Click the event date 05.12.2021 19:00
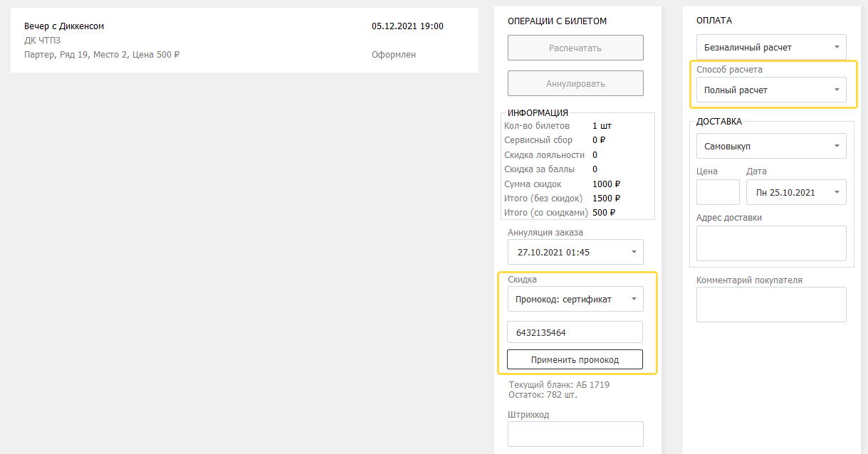This screenshot has width=868, height=454. tap(407, 26)
